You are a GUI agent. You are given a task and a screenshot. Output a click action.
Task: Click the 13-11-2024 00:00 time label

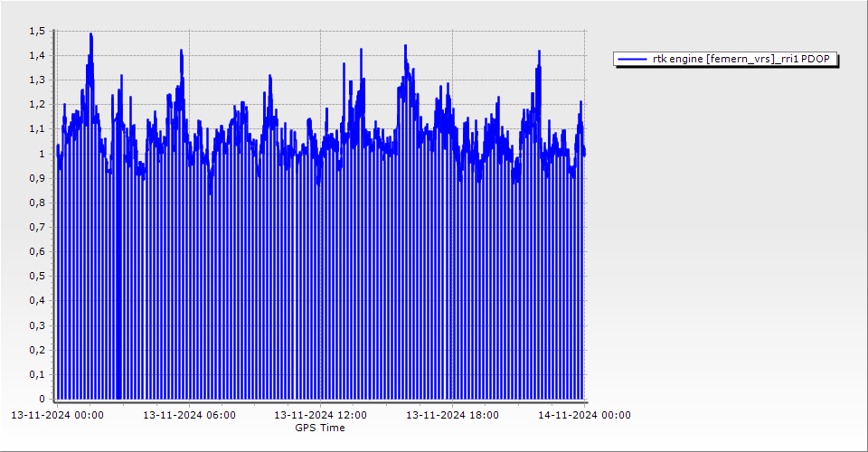coord(56,415)
